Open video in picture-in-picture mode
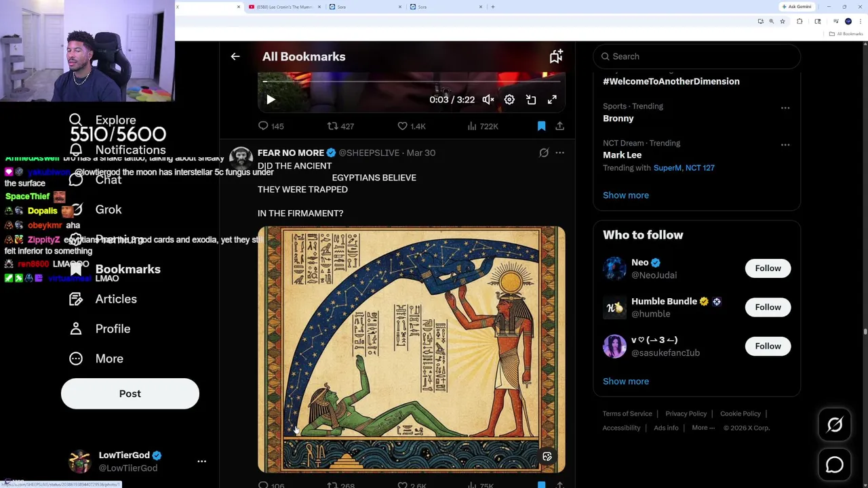This screenshot has height=488, width=868. [531, 100]
